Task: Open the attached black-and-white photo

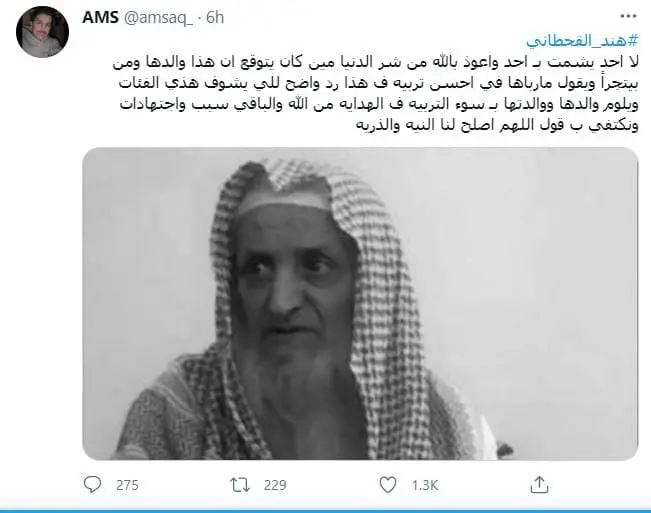Action: click(x=360, y=304)
